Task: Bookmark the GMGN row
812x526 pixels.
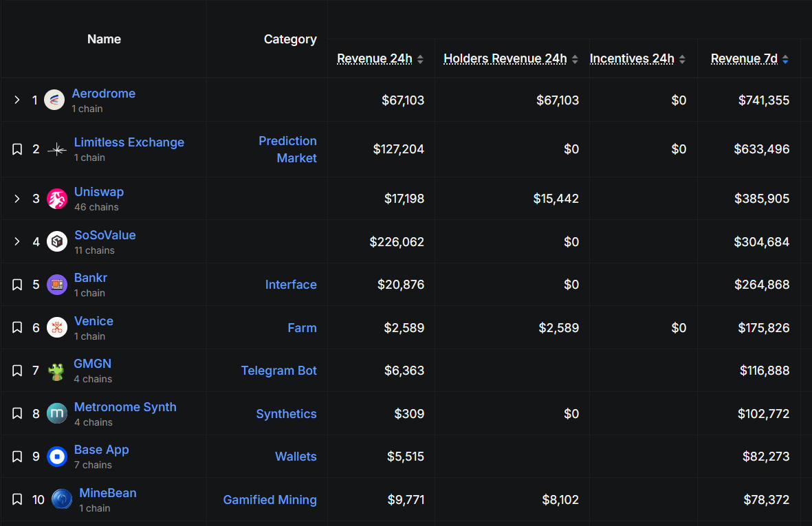Action: point(17,371)
